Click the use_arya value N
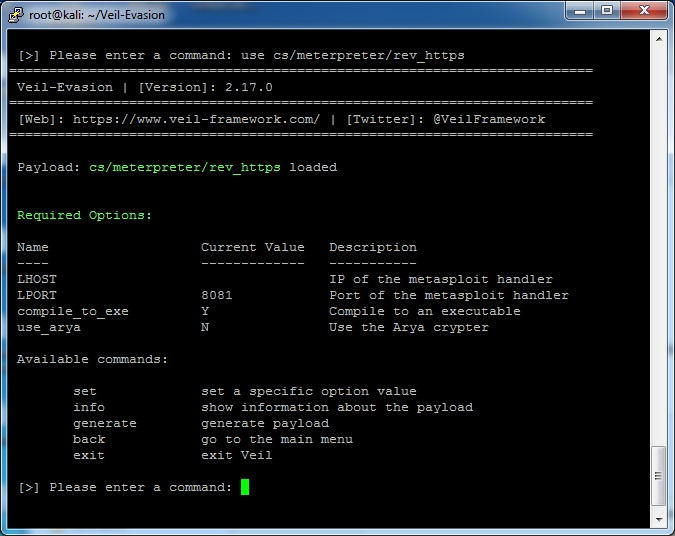This screenshot has width=675, height=536. click(205, 327)
